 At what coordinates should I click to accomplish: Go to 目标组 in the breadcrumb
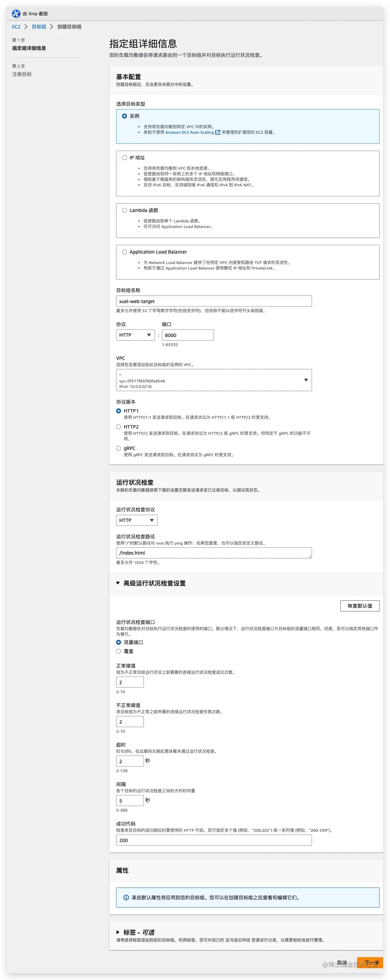click(x=39, y=27)
